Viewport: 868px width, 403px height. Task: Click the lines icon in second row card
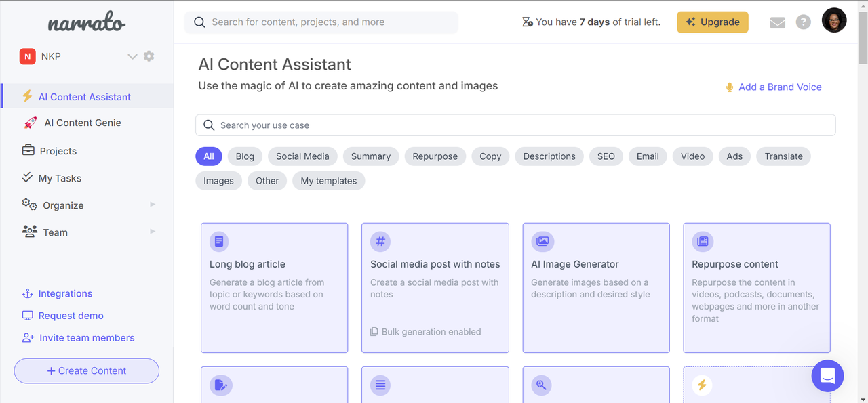pyautogui.click(x=380, y=385)
